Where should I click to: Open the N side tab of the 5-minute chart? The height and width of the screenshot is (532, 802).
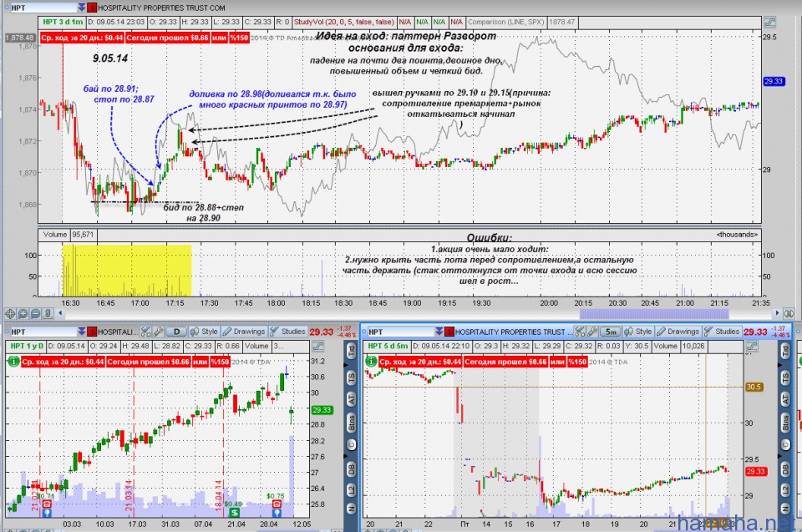click(x=785, y=509)
